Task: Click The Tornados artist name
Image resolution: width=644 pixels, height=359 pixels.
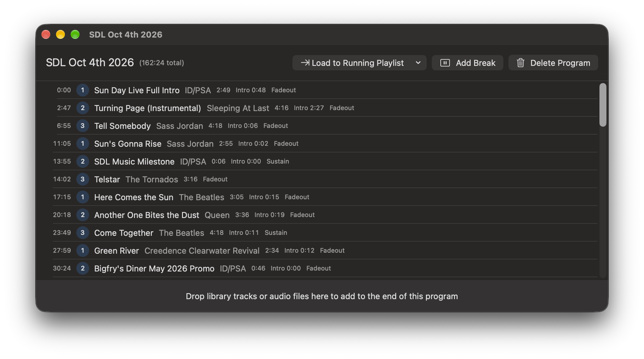Action: click(152, 179)
